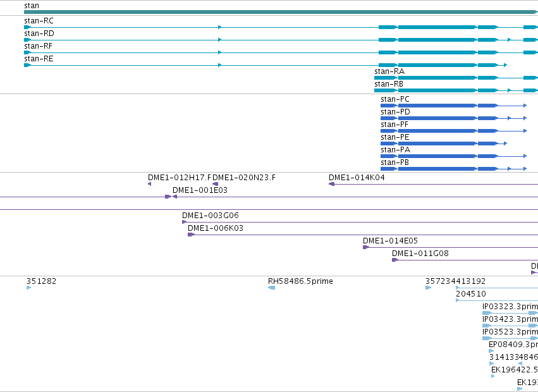538x392 pixels.
Task: Select the stan-PF protein label
Action: pos(394,125)
